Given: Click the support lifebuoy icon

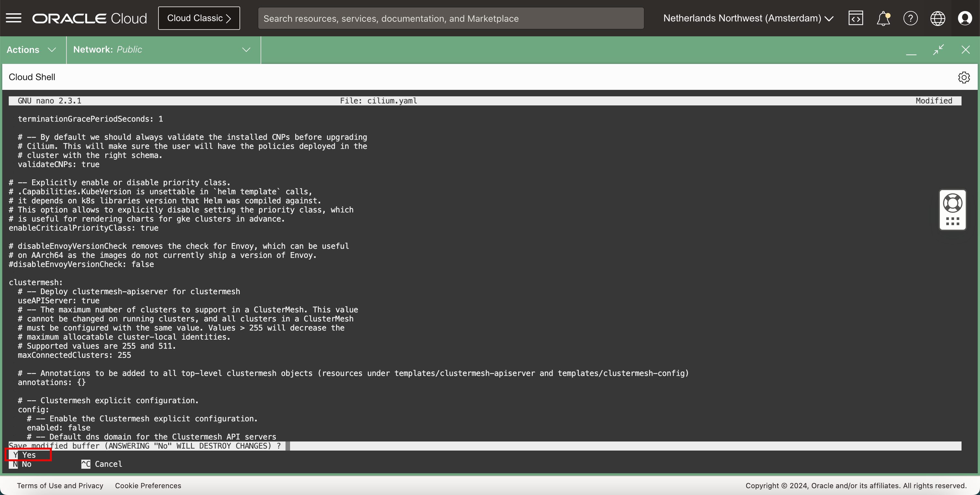Looking at the screenshot, I should 952,203.
